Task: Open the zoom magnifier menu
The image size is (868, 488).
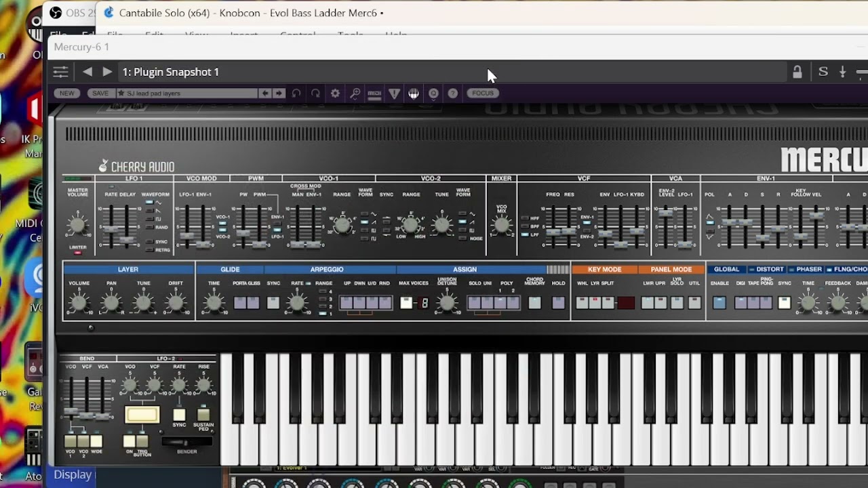Action: click(355, 94)
